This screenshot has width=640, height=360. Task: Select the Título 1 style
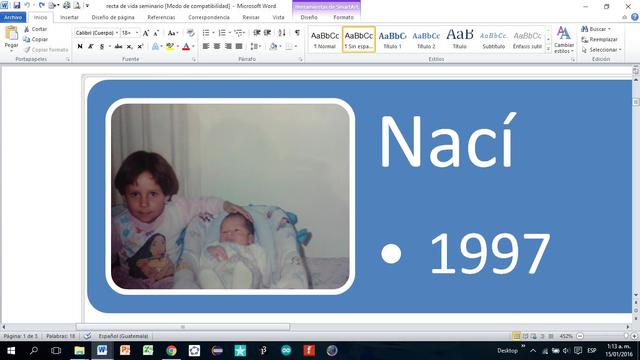pos(392,40)
